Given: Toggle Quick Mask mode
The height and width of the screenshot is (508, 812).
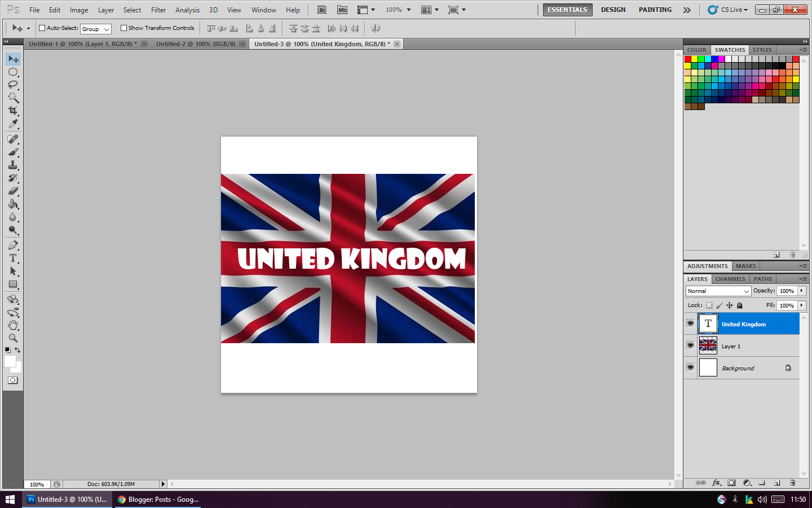Looking at the screenshot, I should click(x=12, y=380).
